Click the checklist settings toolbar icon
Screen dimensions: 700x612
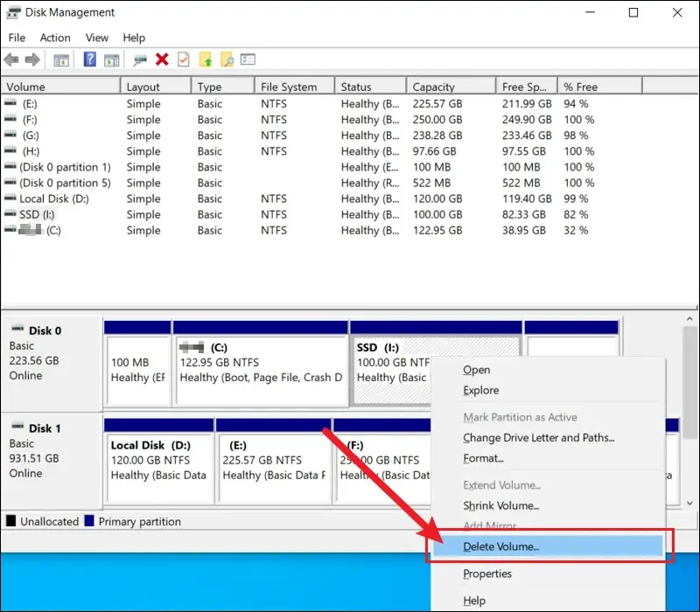[248, 59]
